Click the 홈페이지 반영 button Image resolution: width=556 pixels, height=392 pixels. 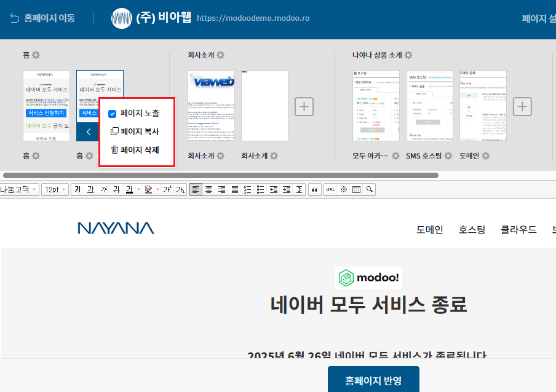point(373,379)
